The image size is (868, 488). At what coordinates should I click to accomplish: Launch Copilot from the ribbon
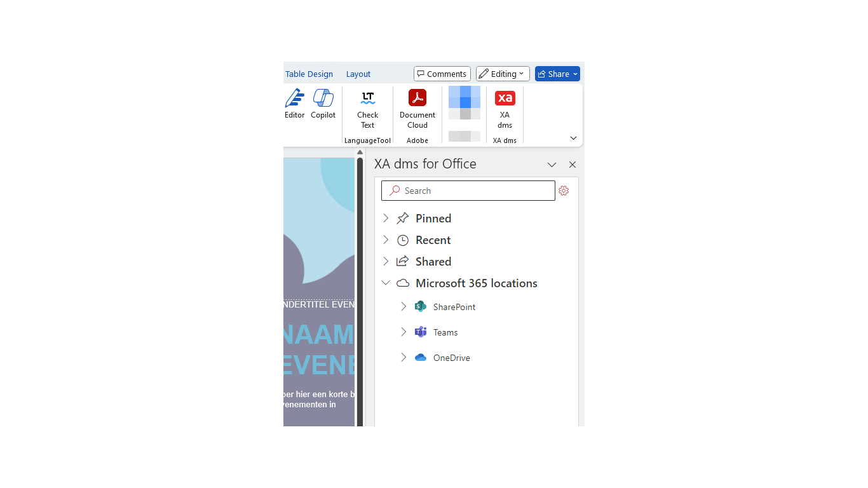[x=323, y=104]
